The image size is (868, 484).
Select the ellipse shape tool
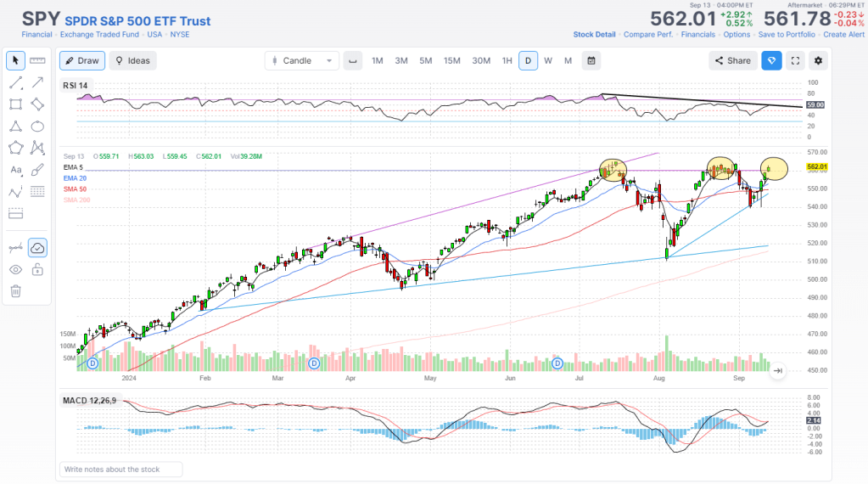coord(37,127)
